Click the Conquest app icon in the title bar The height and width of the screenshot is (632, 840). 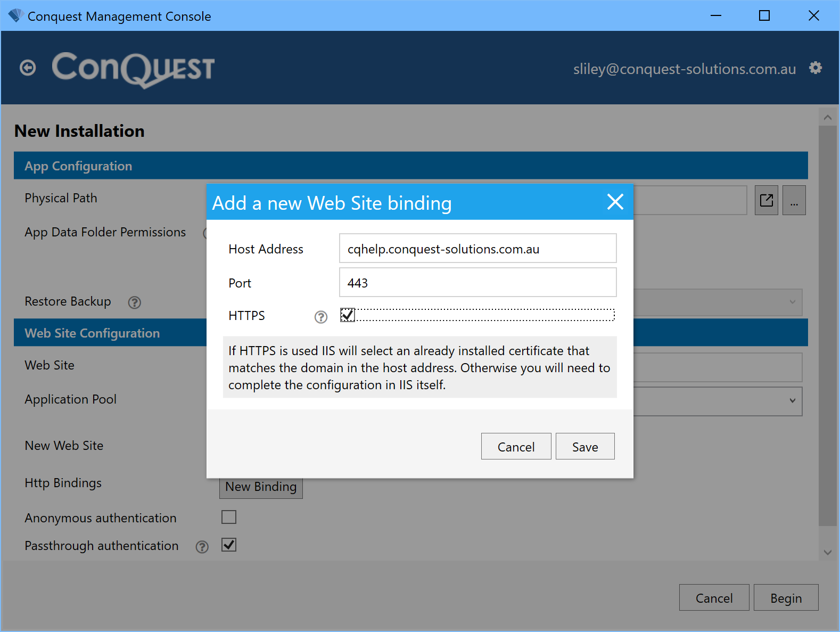coord(15,15)
